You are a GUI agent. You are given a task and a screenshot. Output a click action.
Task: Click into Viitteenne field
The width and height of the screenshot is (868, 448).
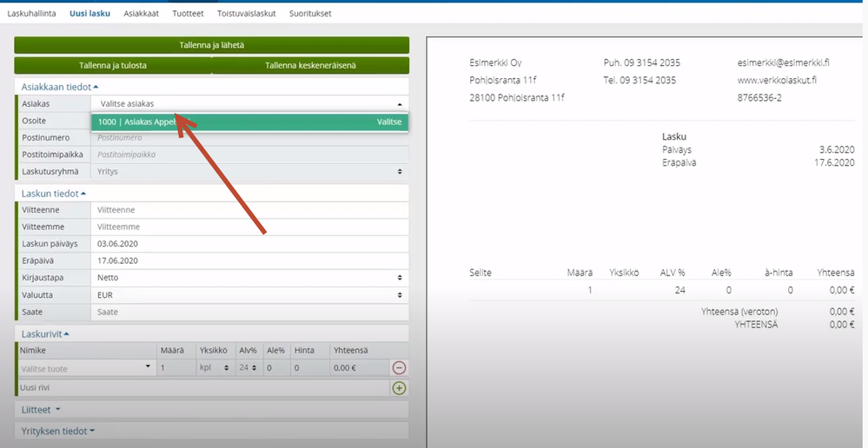[249, 209]
